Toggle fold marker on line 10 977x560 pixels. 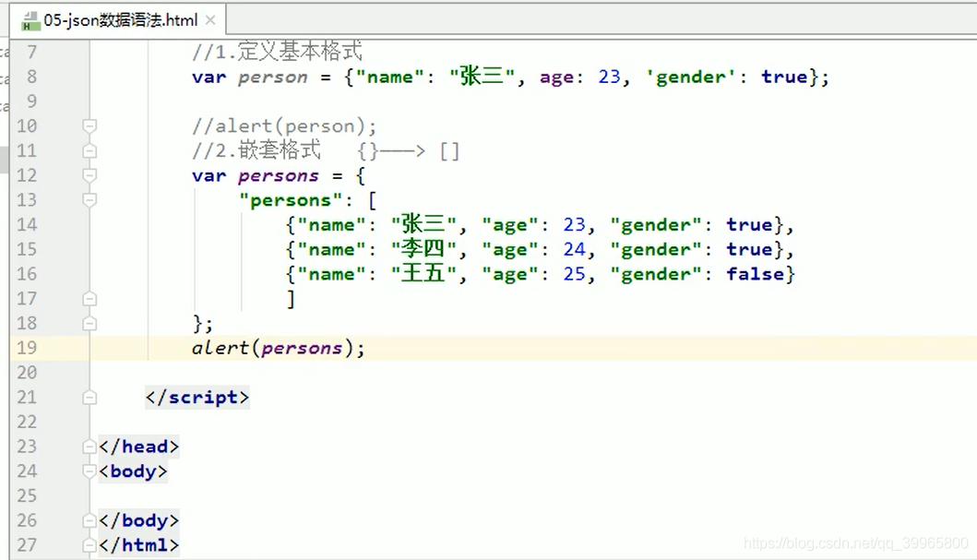89,126
